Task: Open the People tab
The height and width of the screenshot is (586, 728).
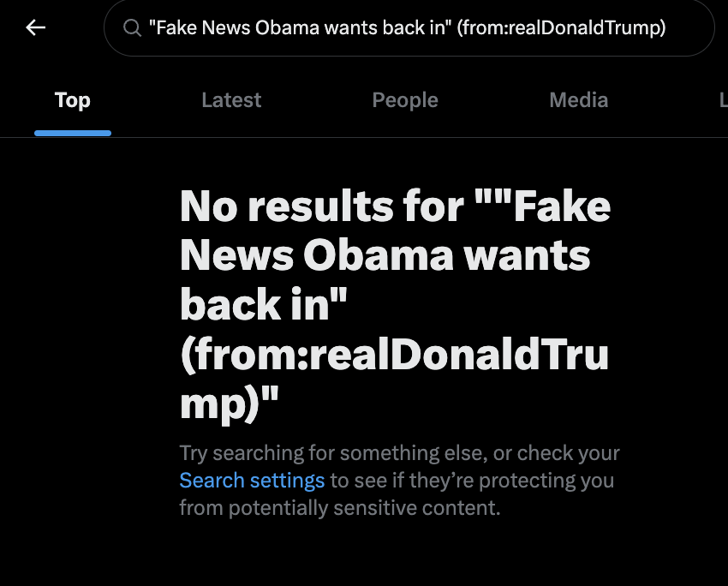Action: (x=404, y=100)
